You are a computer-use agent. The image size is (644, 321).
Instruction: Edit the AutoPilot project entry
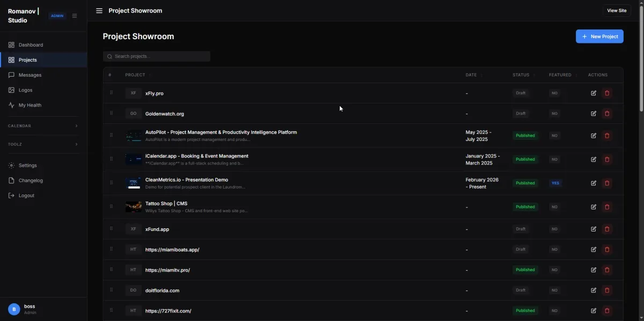tap(594, 136)
